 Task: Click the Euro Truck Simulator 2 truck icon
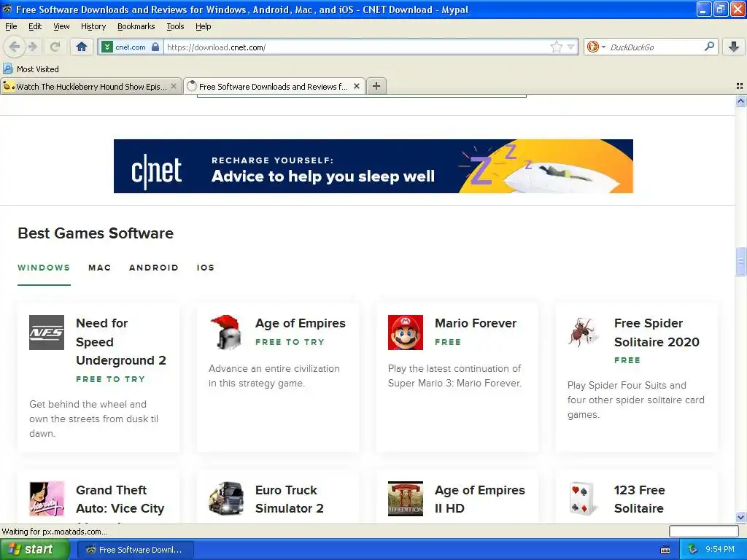pyautogui.click(x=226, y=499)
